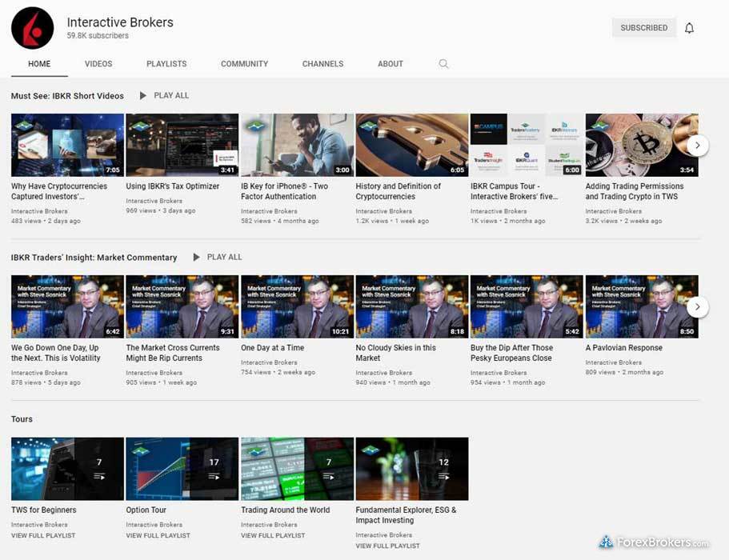The height and width of the screenshot is (560, 729).
Task: Click PLAY ALL for Must See IBKR Short Videos
Action: point(171,95)
